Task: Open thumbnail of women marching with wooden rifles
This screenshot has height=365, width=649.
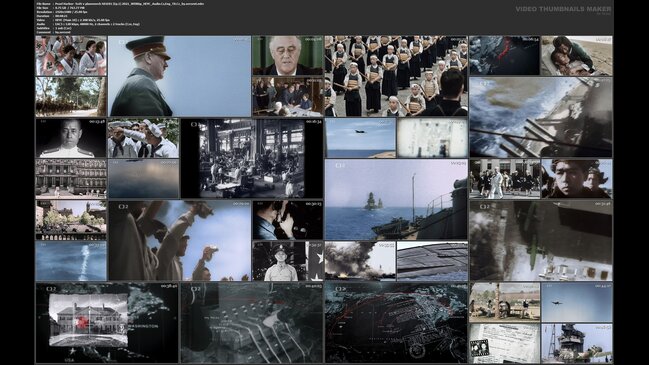Action: coord(396,76)
